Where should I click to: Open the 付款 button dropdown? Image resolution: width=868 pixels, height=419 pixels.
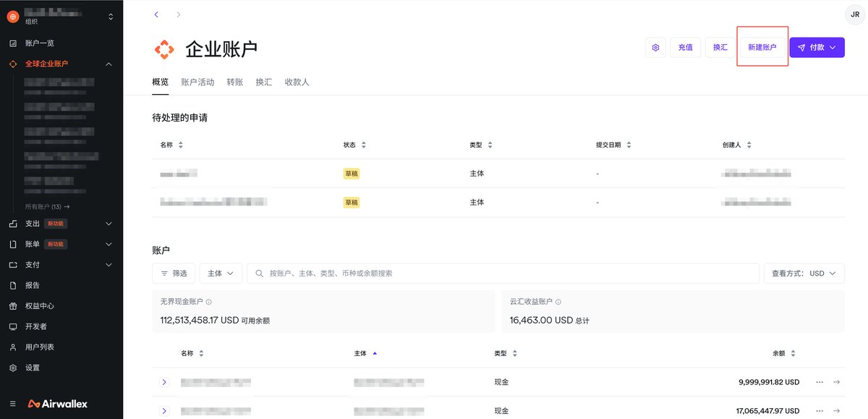click(x=833, y=48)
